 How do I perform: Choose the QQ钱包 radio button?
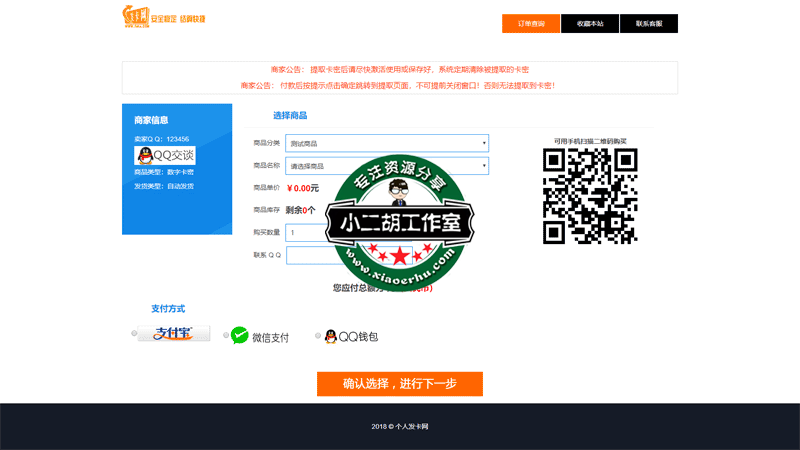pyautogui.click(x=318, y=336)
